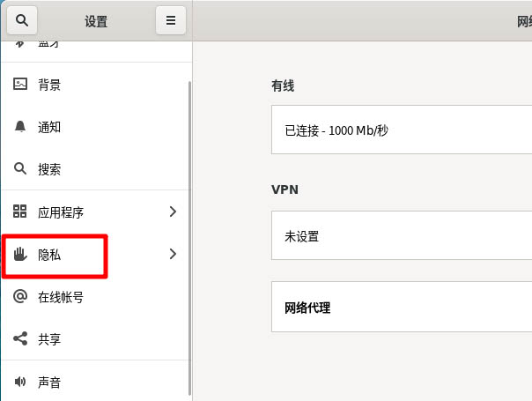Viewport: 532px width, 401px height.
Task: Go to the 共享 label in the sidebar
Action: click(x=49, y=339)
